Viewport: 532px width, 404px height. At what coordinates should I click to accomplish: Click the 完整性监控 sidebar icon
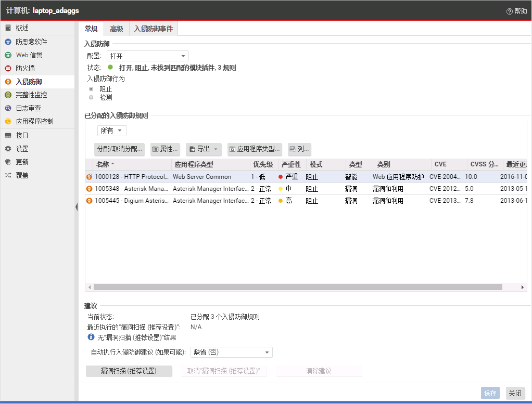(x=8, y=95)
